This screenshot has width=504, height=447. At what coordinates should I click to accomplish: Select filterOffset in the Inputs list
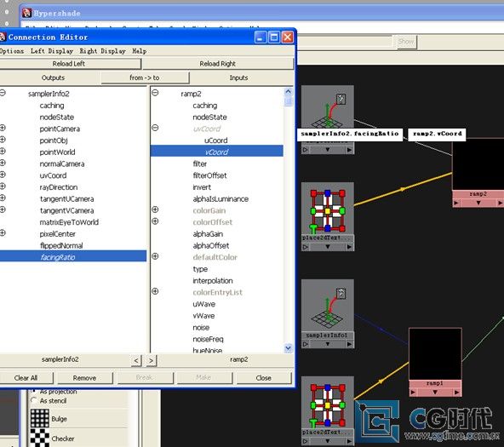[209, 175]
